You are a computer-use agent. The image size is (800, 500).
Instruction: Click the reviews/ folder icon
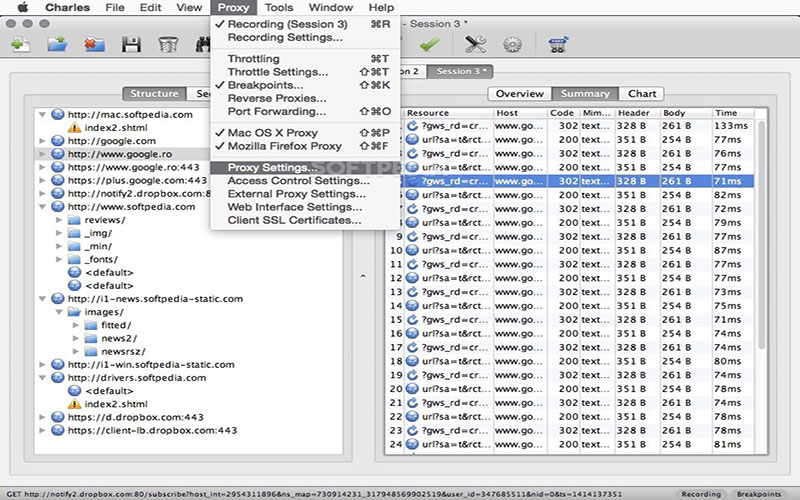click(x=74, y=220)
